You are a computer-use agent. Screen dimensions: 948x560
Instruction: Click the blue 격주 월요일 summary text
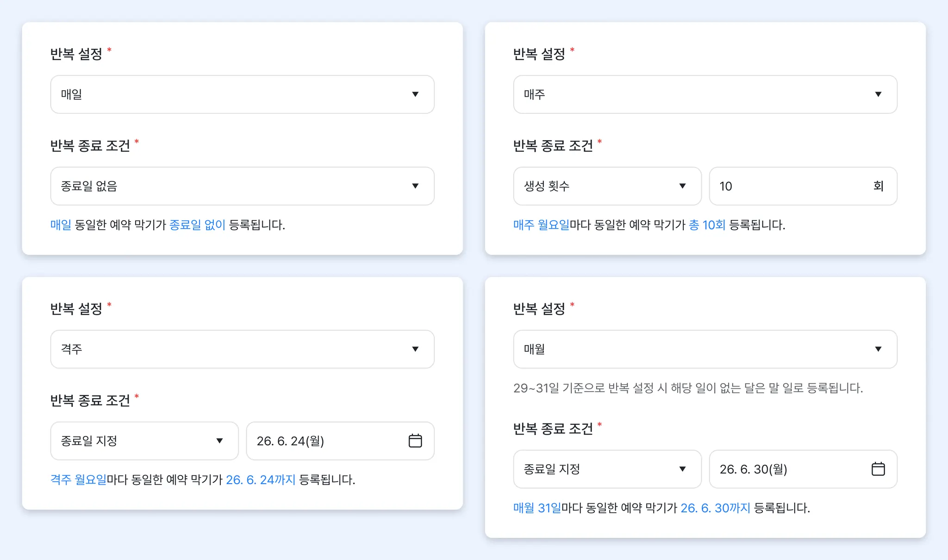click(78, 479)
